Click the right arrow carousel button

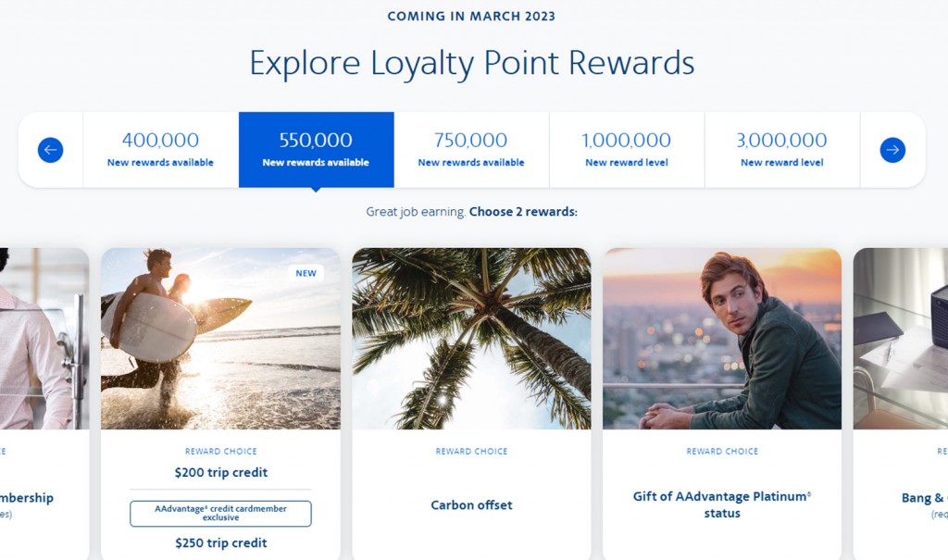click(892, 150)
